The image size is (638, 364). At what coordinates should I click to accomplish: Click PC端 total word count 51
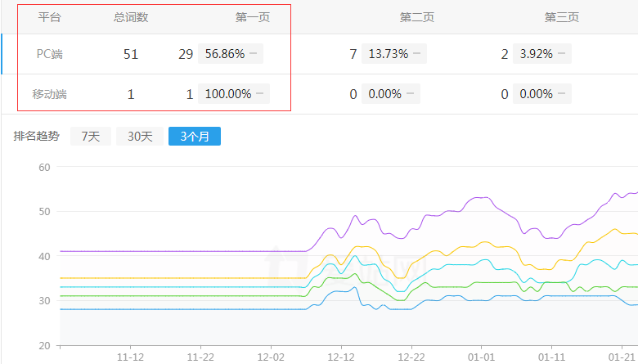[131, 54]
